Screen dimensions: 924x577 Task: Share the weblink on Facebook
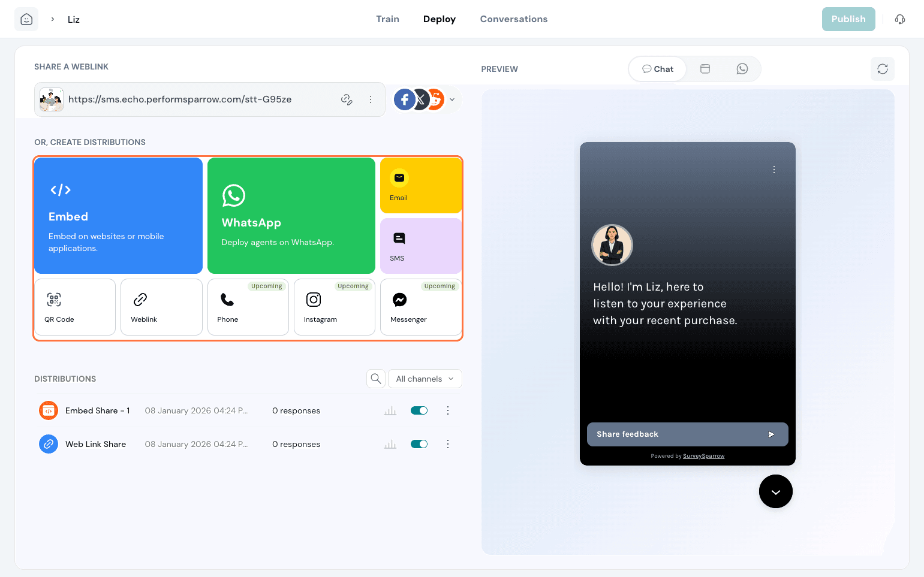[405, 99]
